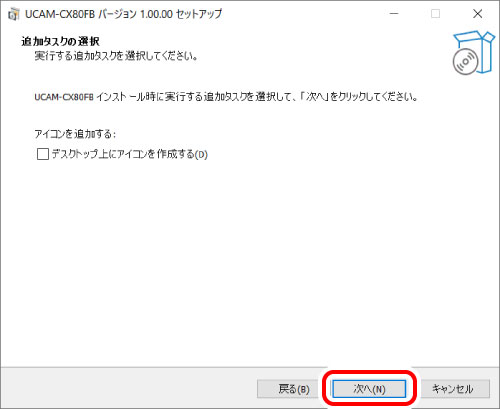Screen dimensions: 500x409
Task: Click the デスクトップ上にアイコンを作成する(D) label
Action: tap(130, 154)
